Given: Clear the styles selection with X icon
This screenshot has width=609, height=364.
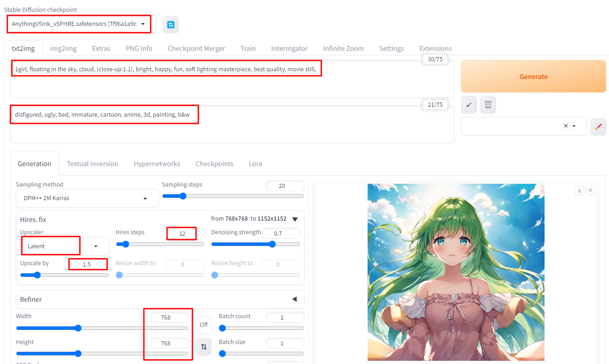Looking at the screenshot, I should point(565,126).
